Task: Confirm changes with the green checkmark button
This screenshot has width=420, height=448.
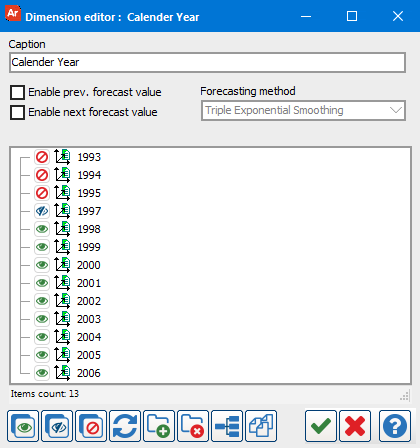Action: coord(321,426)
